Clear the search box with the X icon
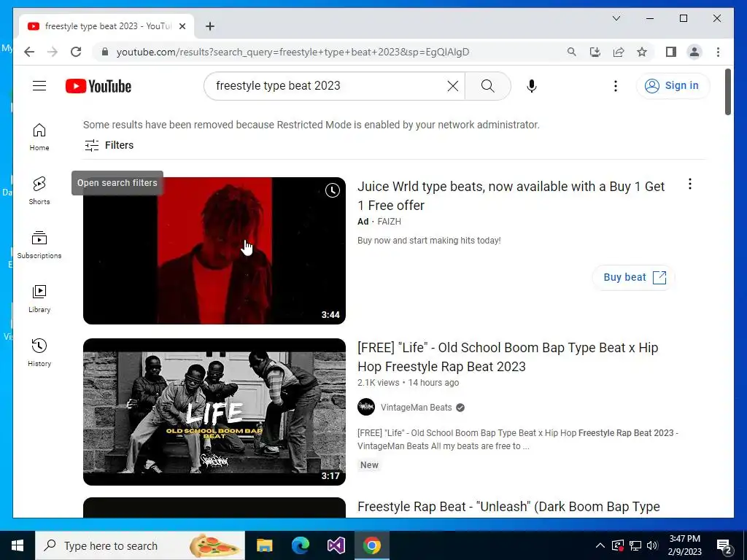Screen dimensions: 747x560 tap(452, 86)
